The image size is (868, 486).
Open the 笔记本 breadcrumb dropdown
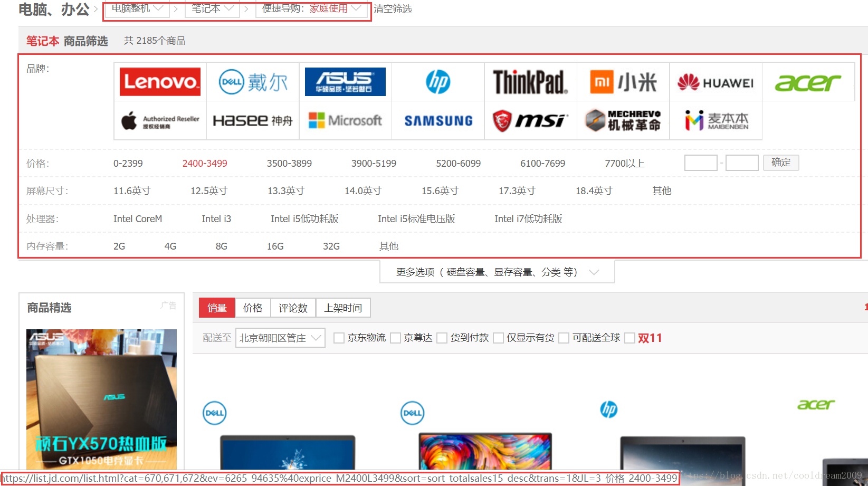[212, 8]
